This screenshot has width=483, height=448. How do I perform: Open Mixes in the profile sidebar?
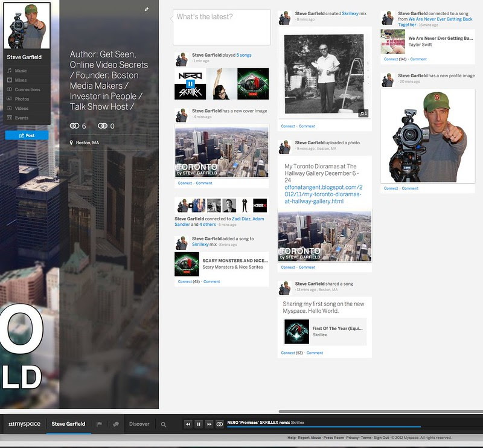21,80
